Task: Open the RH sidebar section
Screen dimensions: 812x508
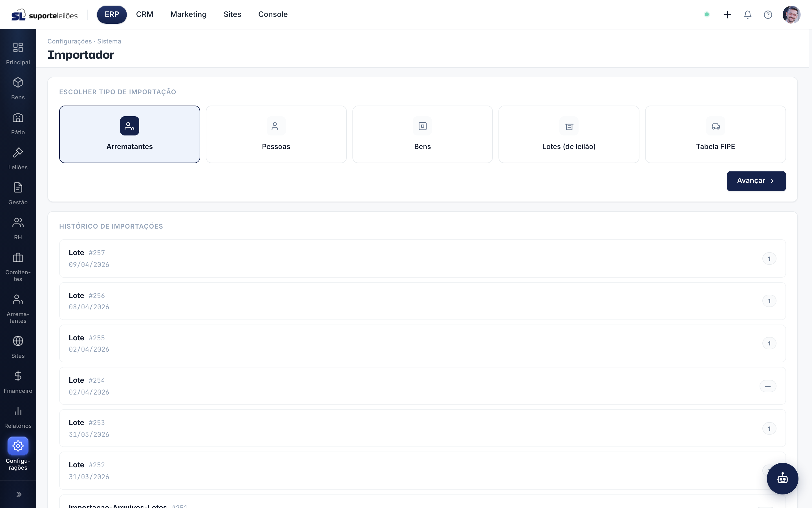Action: pyautogui.click(x=18, y=229)
